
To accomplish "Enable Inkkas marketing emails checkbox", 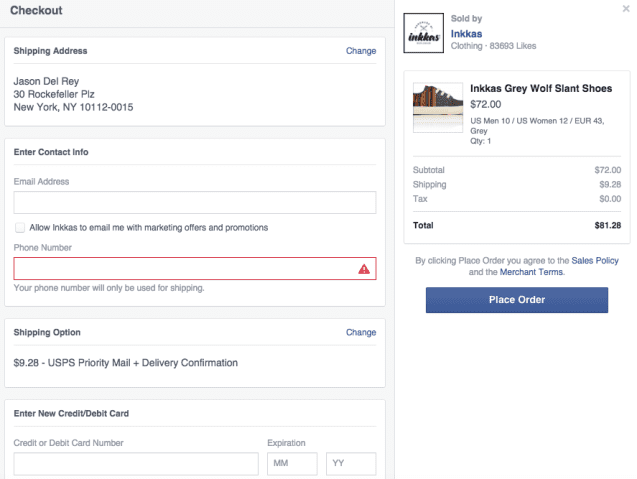I will click(20, 228).
